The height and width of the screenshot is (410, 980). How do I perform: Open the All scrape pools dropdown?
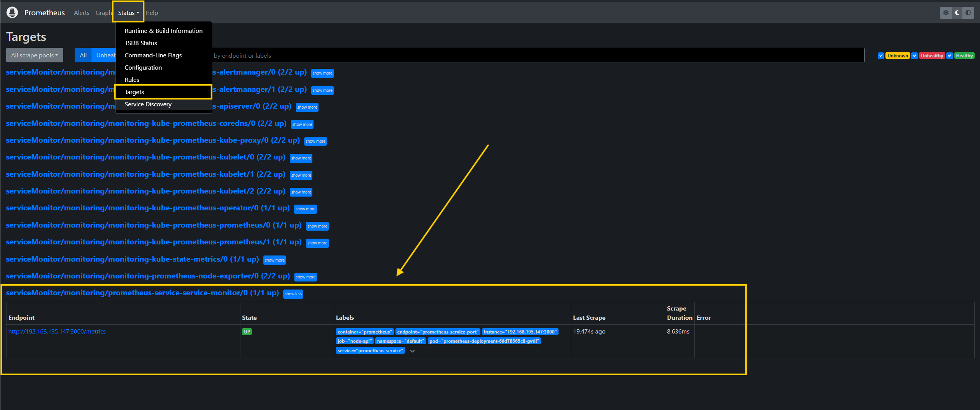(x=34, y=55)
